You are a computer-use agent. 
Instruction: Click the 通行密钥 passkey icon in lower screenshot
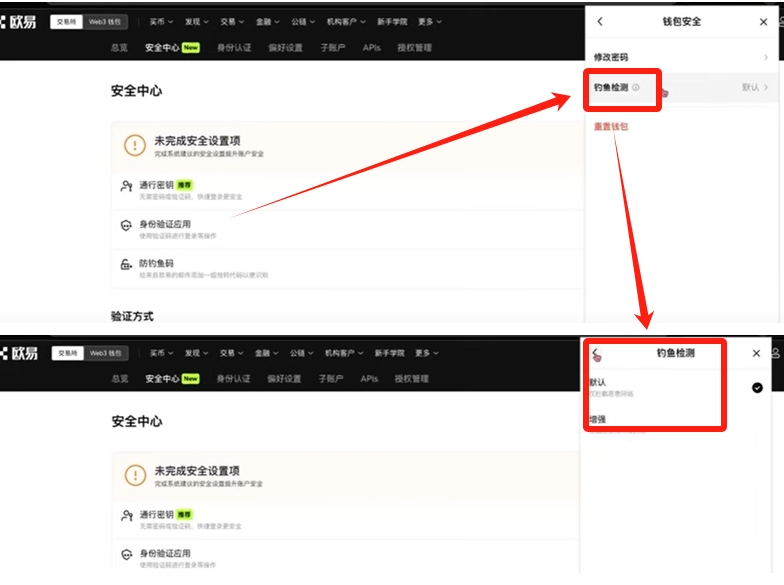click(x=127, y=515)
